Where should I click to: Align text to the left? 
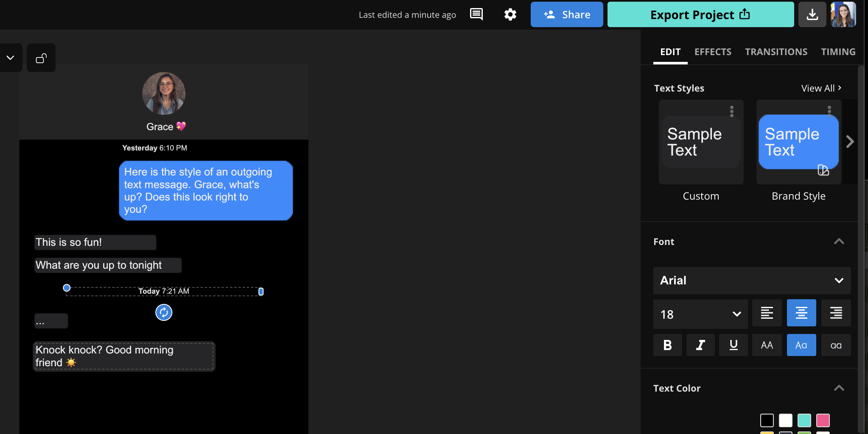click(x=767, y=313)
